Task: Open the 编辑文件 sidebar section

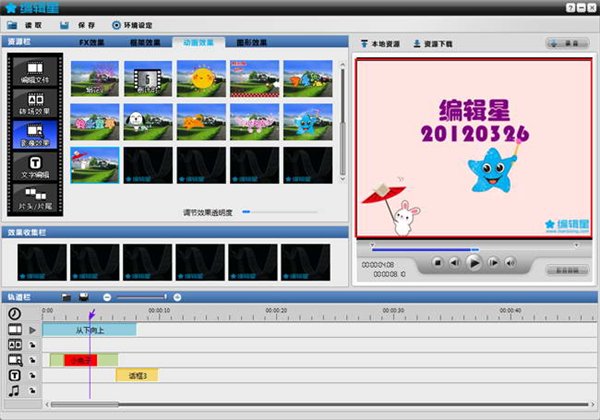Action: pyautogui.click(x=35, y=72)
